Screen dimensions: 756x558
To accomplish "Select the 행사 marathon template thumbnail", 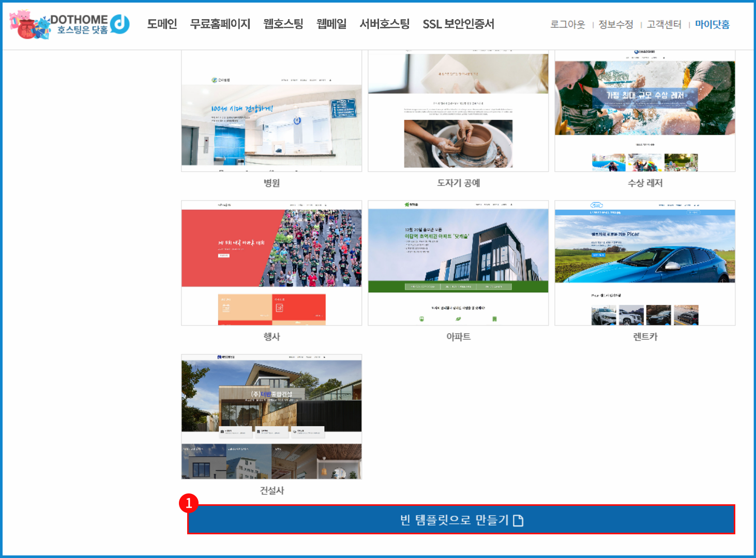I will (271, 263).
